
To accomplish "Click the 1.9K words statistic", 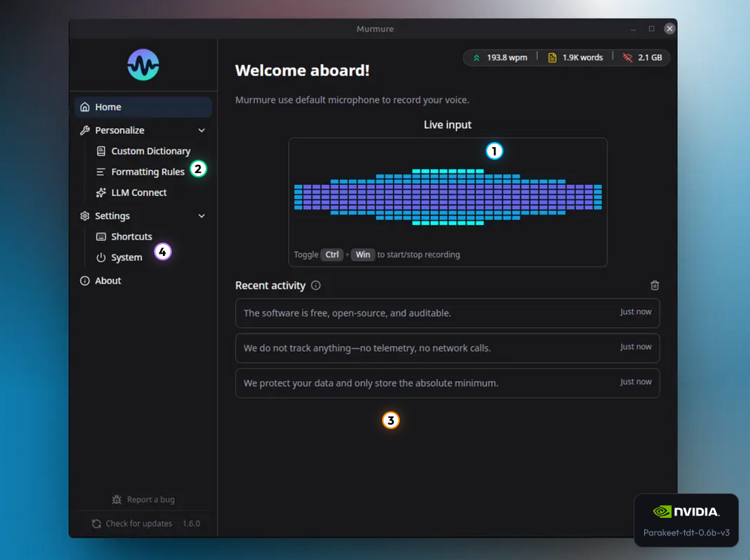I will [582, 58].
